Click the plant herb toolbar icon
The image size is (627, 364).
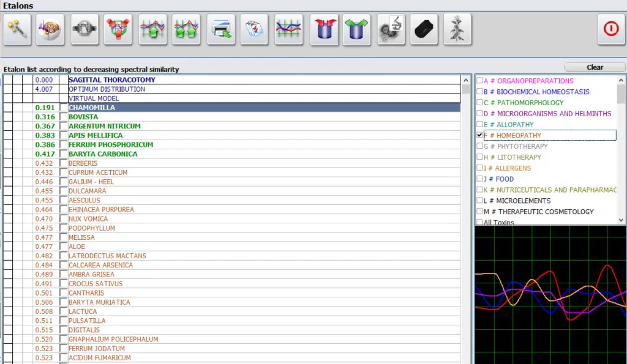(x=457, y=29)
